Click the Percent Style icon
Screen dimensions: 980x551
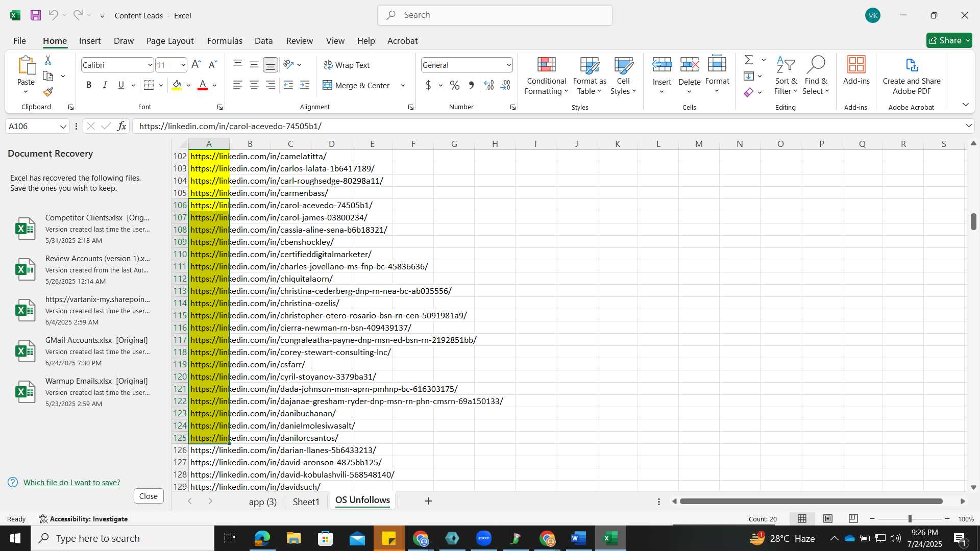(x=455, y=85)
